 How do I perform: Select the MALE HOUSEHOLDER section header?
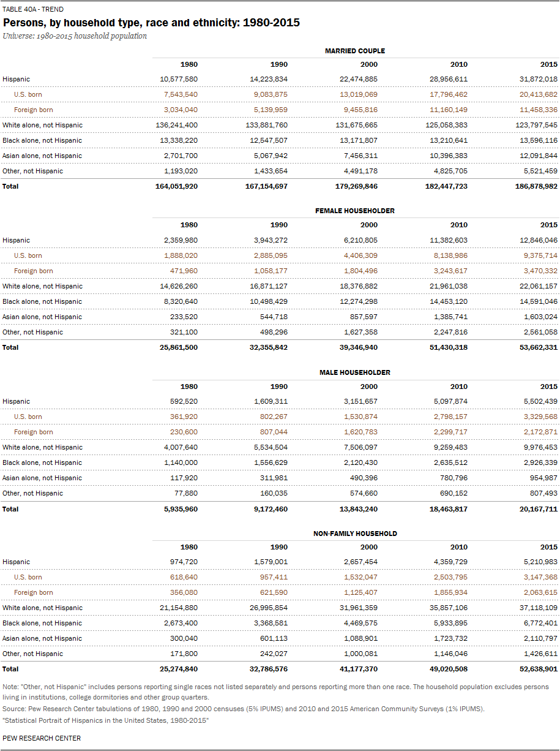pyautogui.click(x=355, y=372)
